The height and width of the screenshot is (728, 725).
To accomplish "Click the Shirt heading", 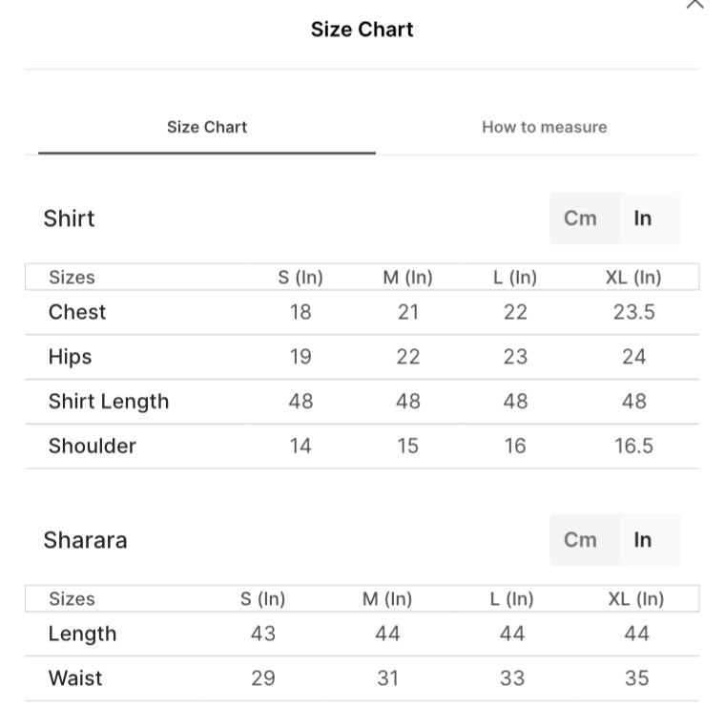I will 69,218.
